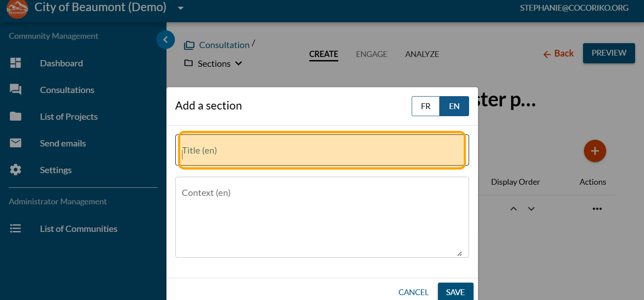The width and height of the screenshot is (644, 300).
Task: Move the section down in display order
Action: click(x=531, y=209)
